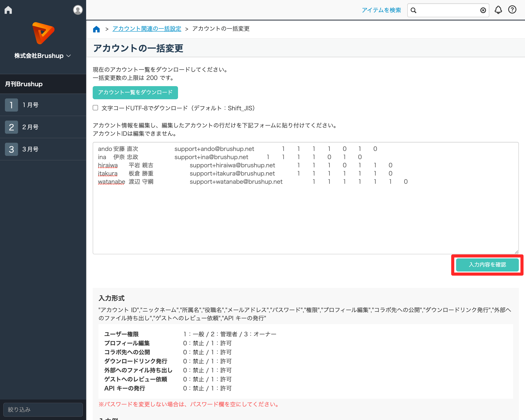Click the number 2 badge icon

coord(11,127)
